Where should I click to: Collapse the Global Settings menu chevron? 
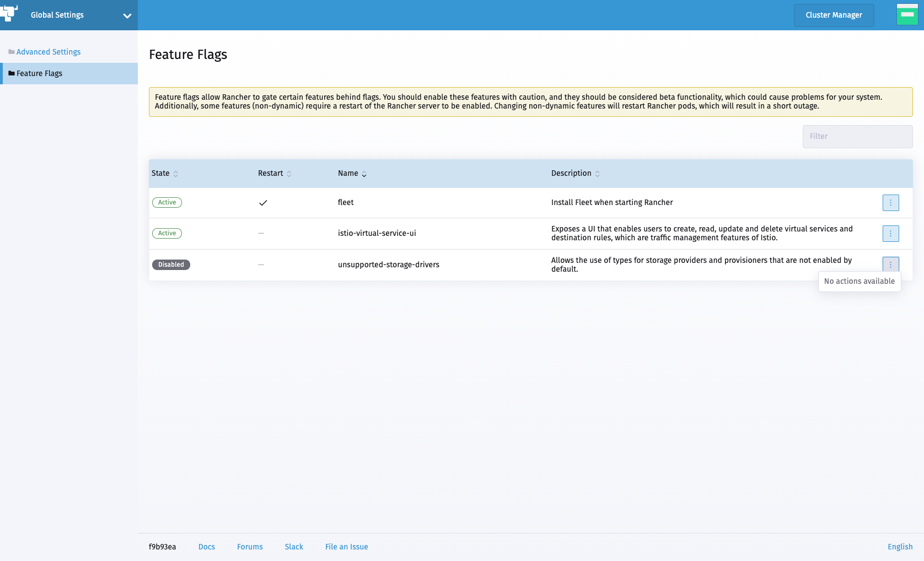click(x=127, y=15)
